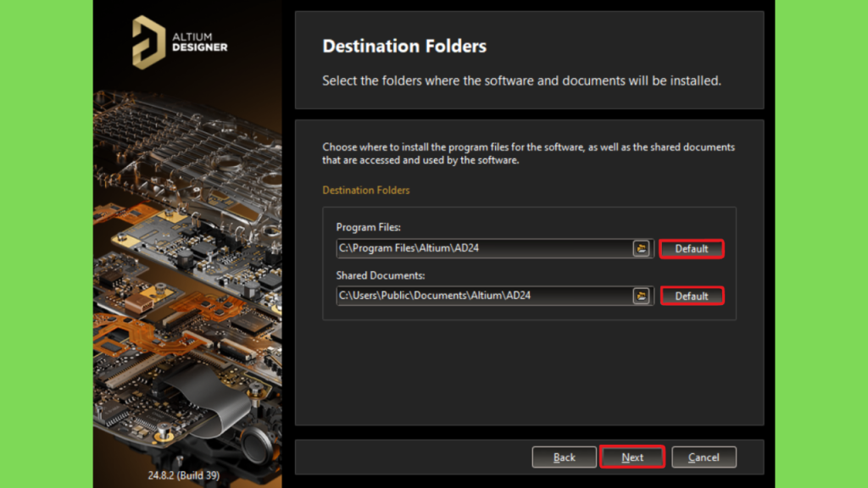Viewport: 868px width, 488px height.
Task: Click the version text '24.8.2 (Build 39)'
Action: point(184,475)
